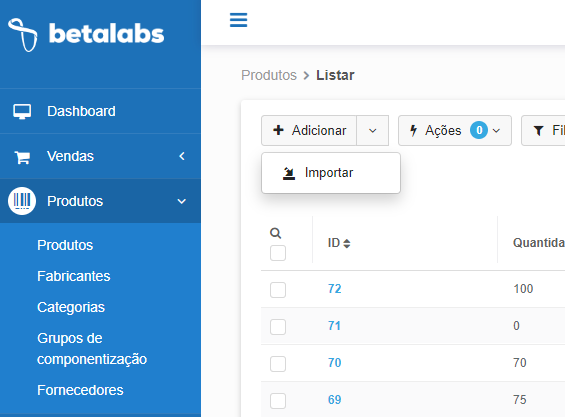Viewport: 565px width, 417px height.
Task: Click the Filter funnel icon
Action: click(x=538, y=130)
